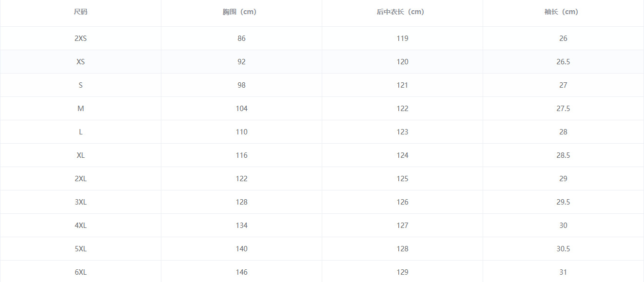This screenshot has width=644, height=282.
Task: Click back length 119 in 2XS row
Action: 402,38
